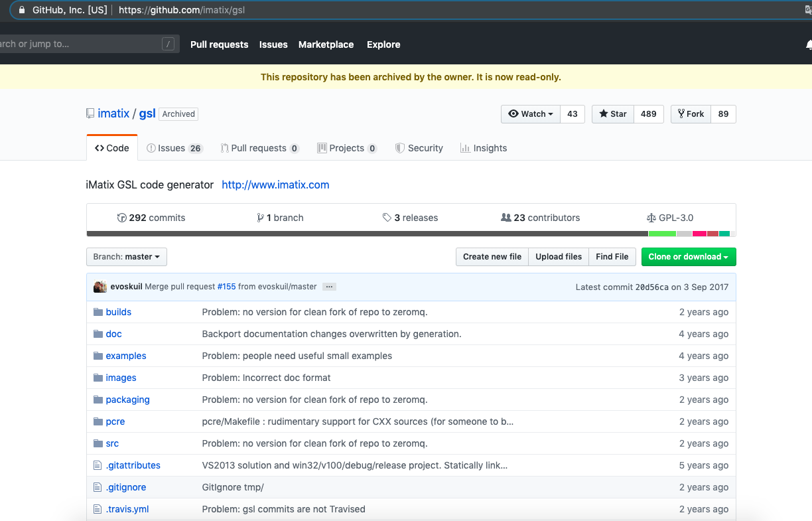Open the images folder icon
The width and height of the screenshot is (812, 521).
[98, 378]
